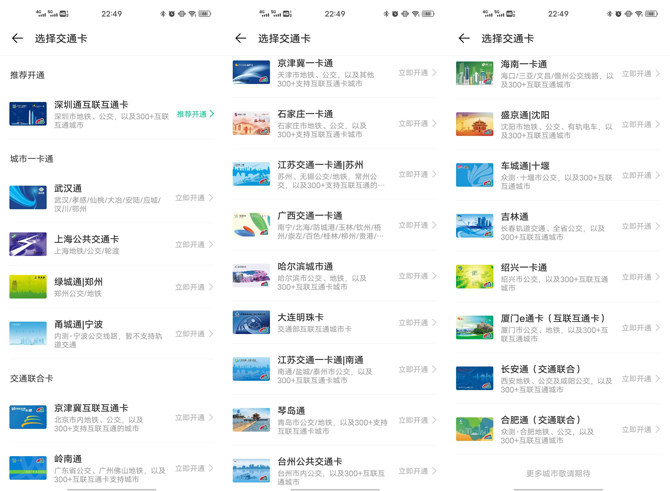Select the 海南一卡通 card thumbnail
Viewport: 670px width, 491px height.
click(x=475, y=73)
